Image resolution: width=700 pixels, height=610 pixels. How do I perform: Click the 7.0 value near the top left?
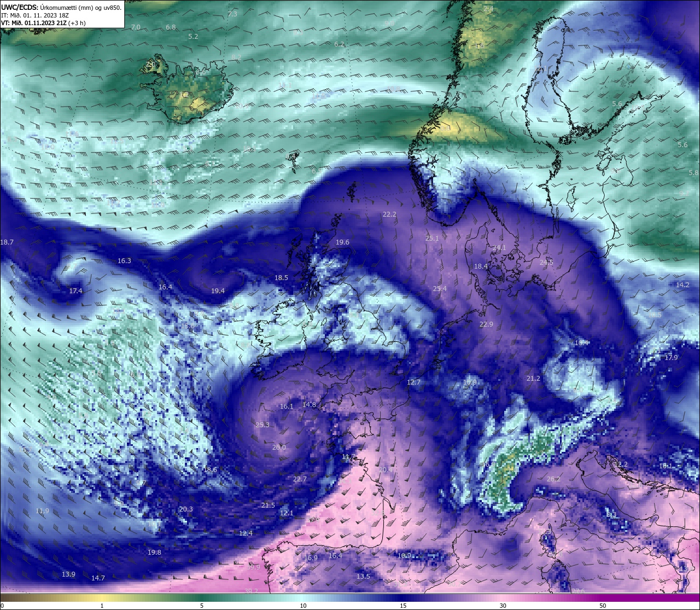click(136, 27)
